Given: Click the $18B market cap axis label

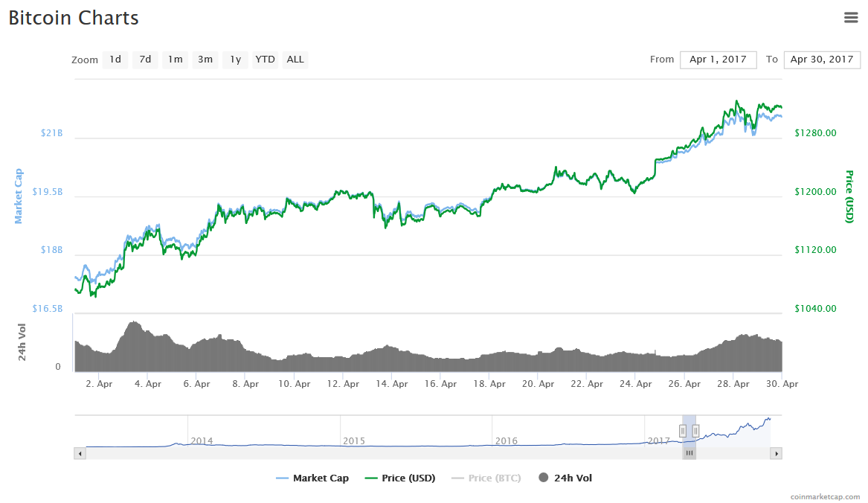Looking at the screenshot, I should point(51,250).
